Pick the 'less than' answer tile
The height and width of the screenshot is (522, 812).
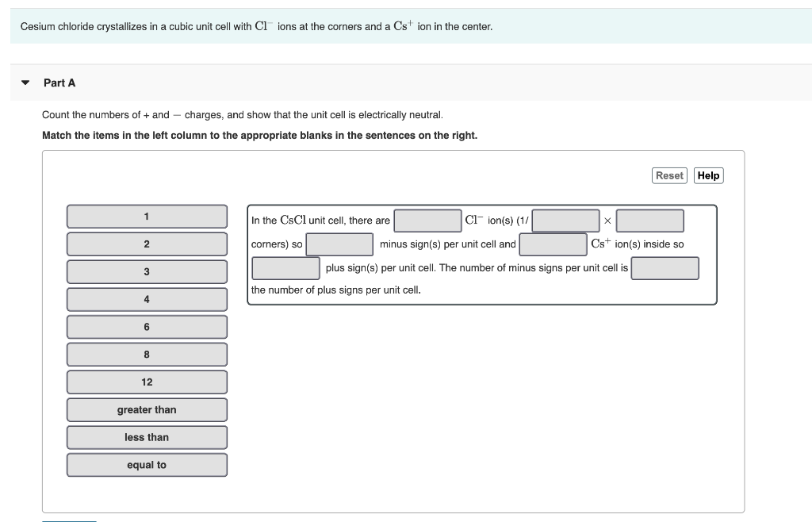(x=147, y=437)
